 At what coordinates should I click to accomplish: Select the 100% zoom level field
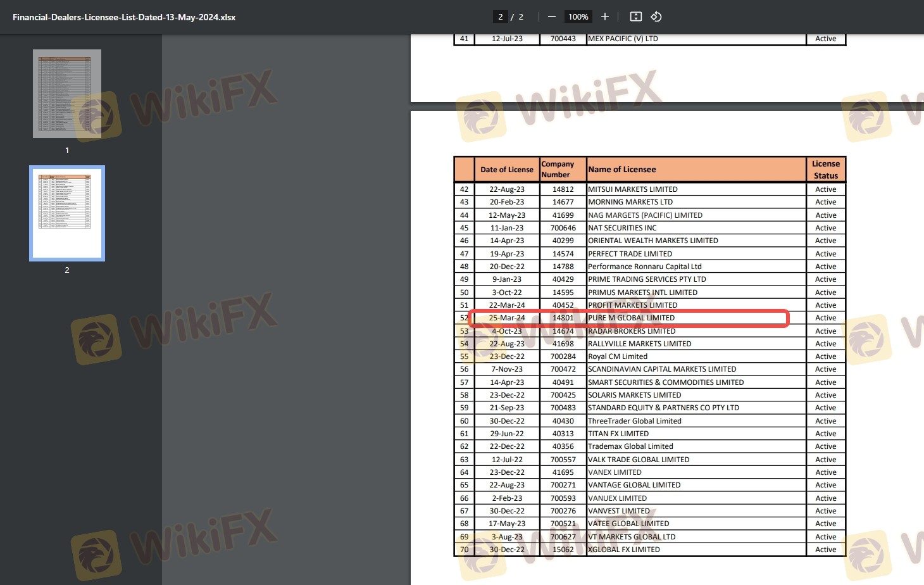point(578,17)
